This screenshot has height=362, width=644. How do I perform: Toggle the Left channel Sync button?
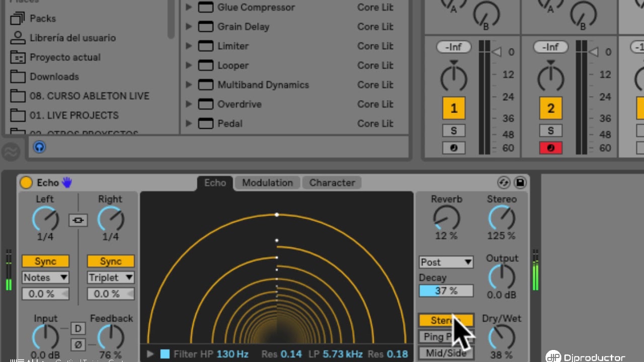click(45, 261)
